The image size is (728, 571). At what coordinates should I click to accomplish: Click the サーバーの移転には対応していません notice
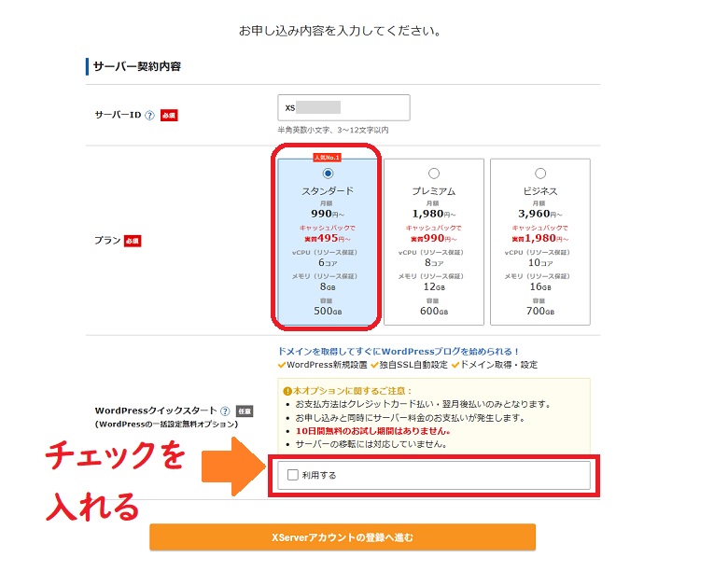371,444
